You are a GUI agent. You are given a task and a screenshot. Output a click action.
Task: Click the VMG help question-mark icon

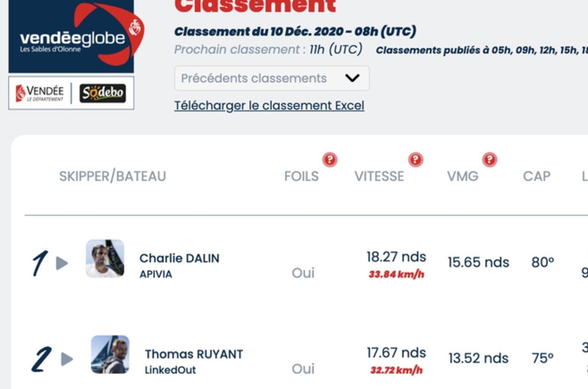point(489,160)
